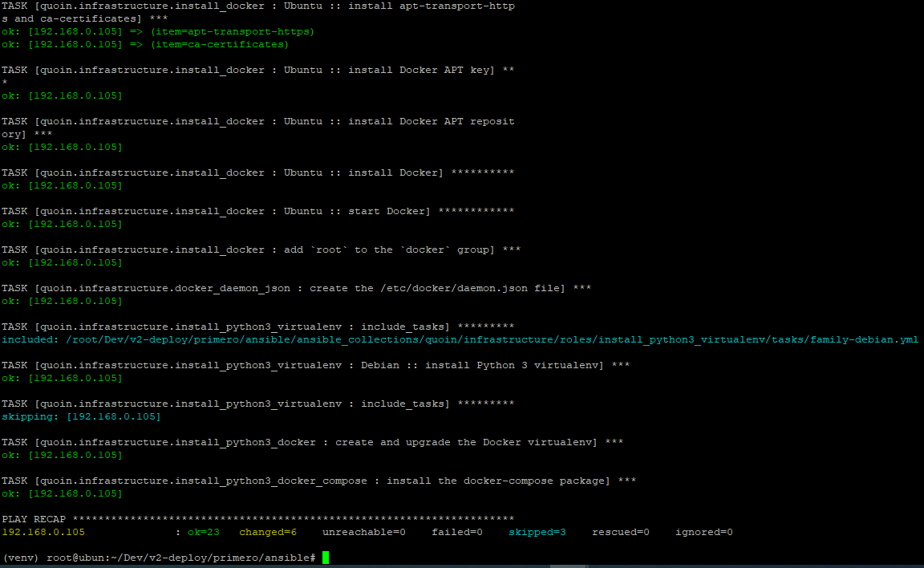Select 'install Docker APT reposit' task header line
Screen dimensions: 924x568
tap(257, 121)
